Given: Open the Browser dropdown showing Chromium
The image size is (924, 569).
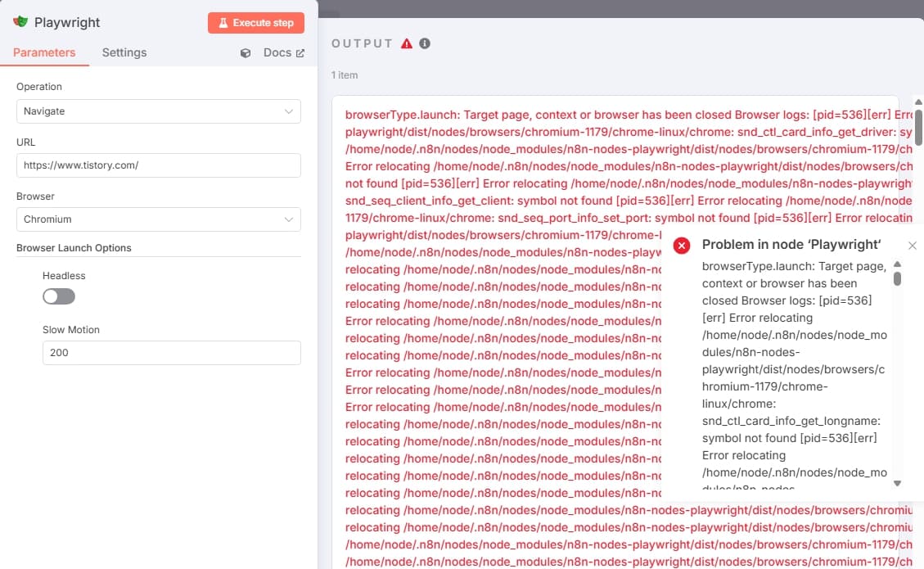Looking at the screenshot, I should 159,219.
